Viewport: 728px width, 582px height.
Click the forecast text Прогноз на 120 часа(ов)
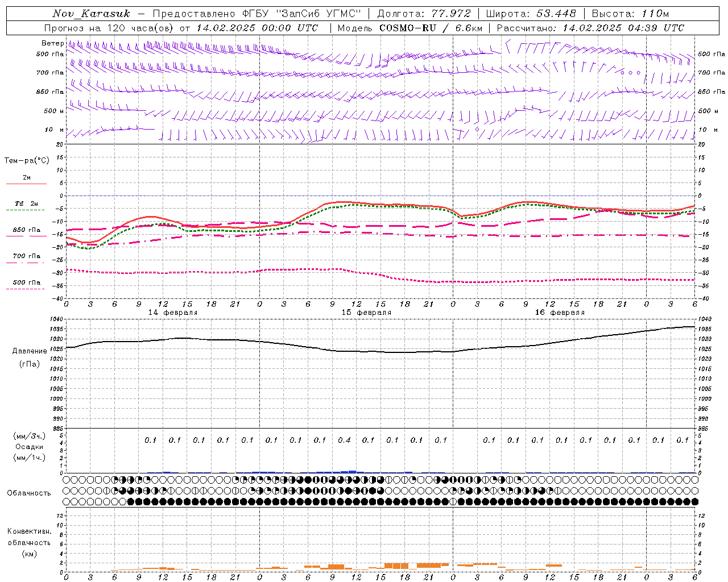(109, 28)
